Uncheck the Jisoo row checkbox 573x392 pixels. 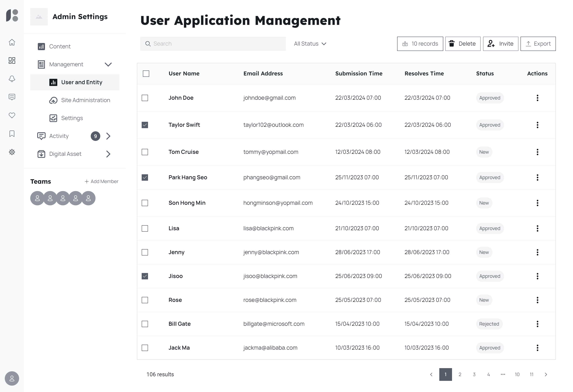[145, 276]
